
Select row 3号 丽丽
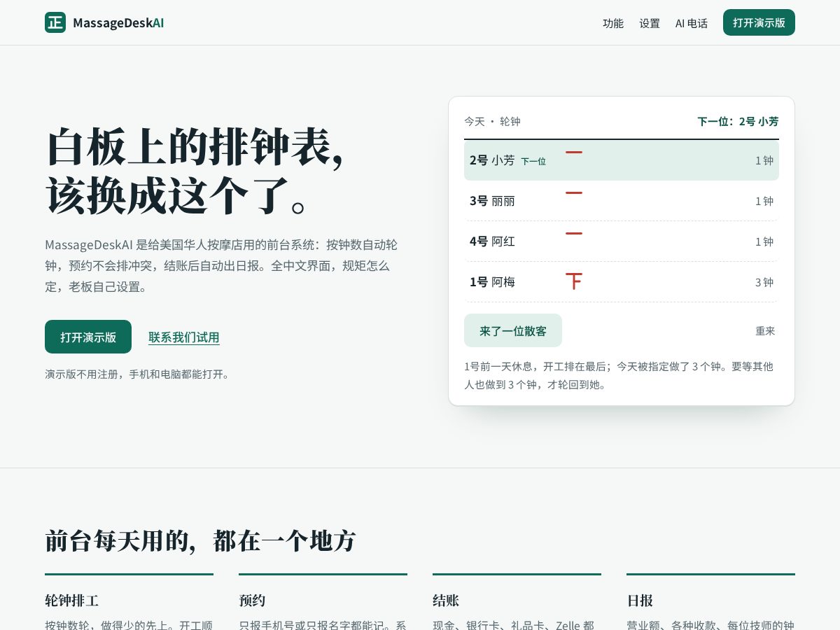[622, 201]
